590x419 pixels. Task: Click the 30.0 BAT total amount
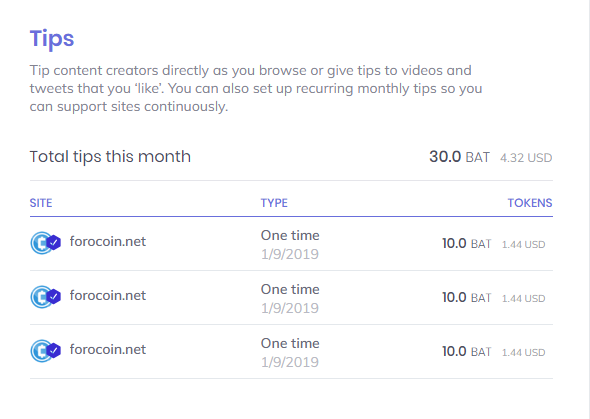click(459, 157)
